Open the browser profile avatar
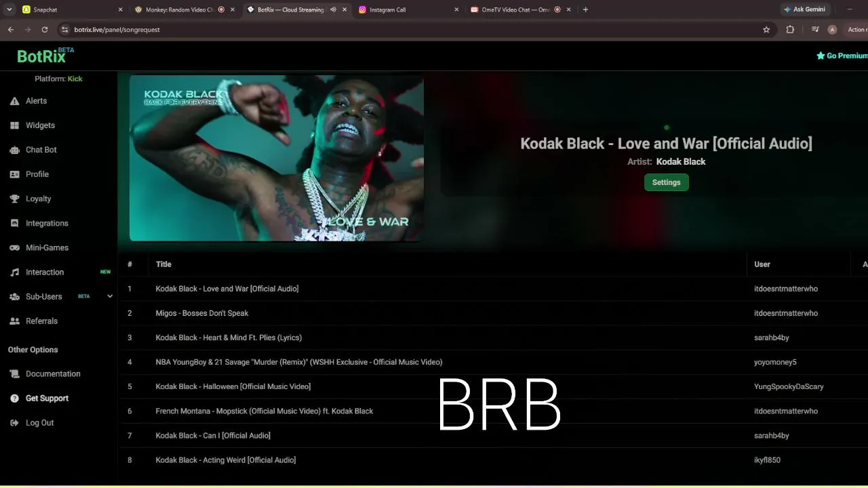 (x=832, y=30)
